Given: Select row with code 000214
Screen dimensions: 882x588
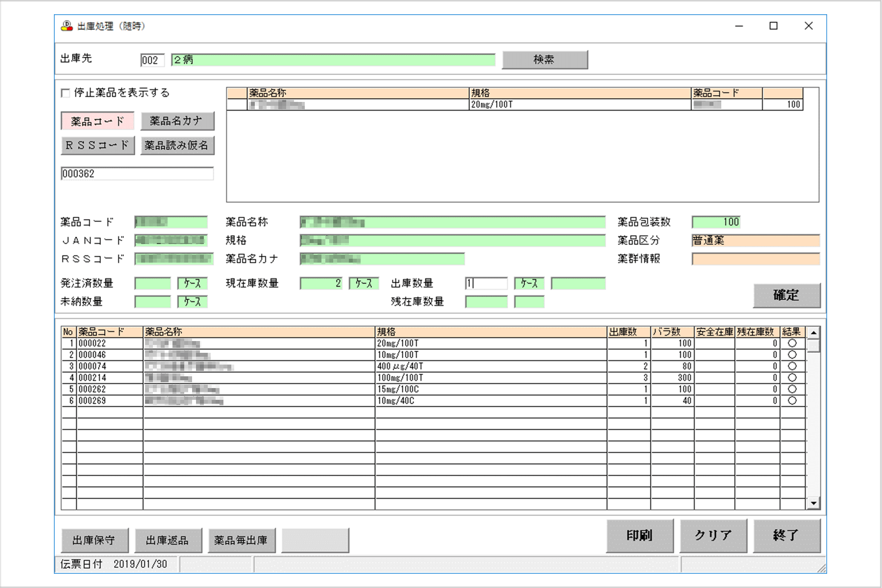Looking at the screenshot, I should (434, 378).
